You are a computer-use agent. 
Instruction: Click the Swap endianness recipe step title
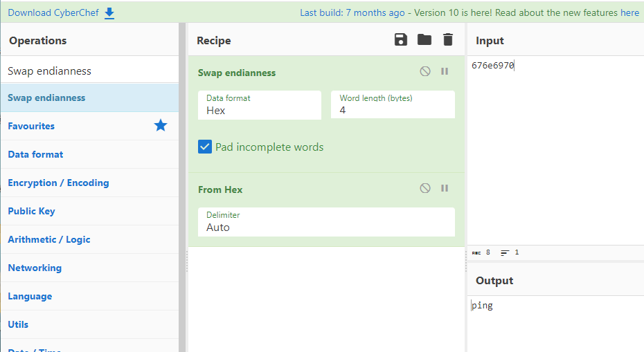tap(237, 73)
